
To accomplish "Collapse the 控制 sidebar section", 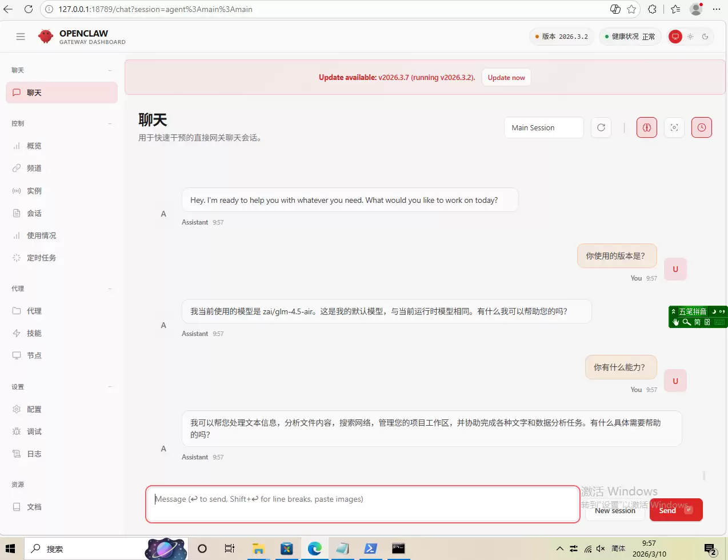I will 110,123.
